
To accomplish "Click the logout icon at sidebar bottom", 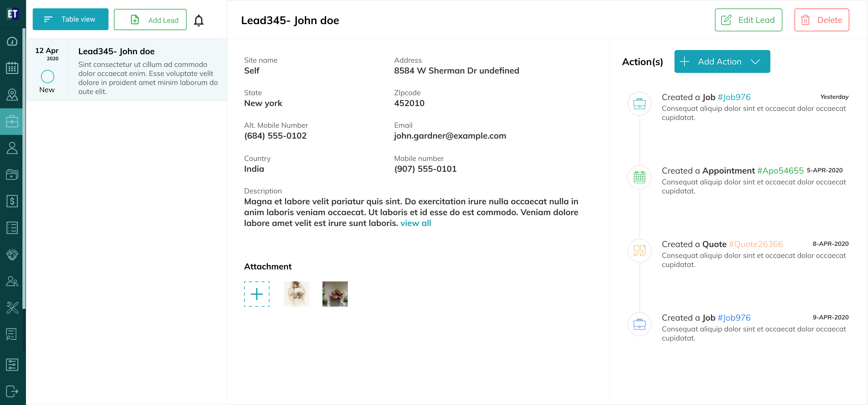I will pos(12,391).
